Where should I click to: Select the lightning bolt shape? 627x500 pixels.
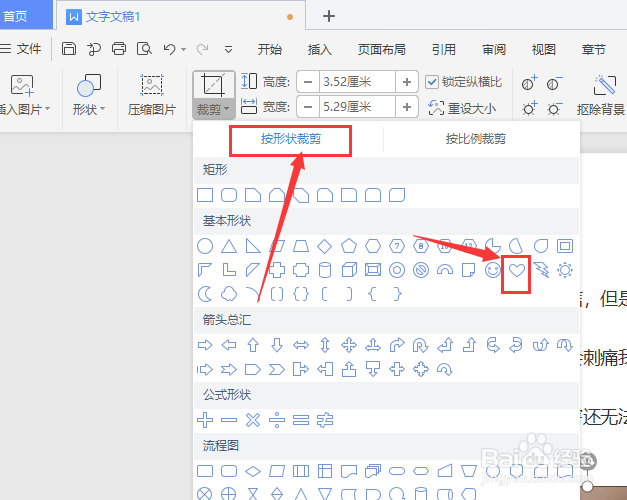[x=541, y=270]
